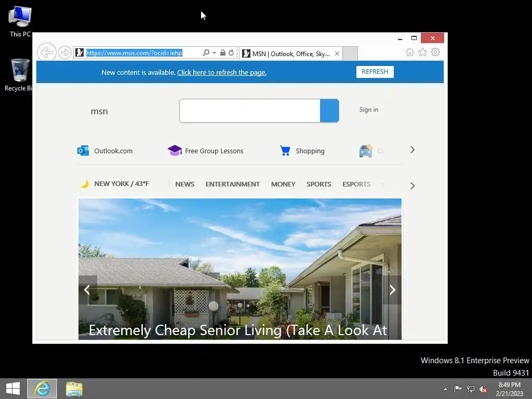This screenshot has height=399, width=532.
Task: Open Action Center flag icon
Action: coord(458,389)
